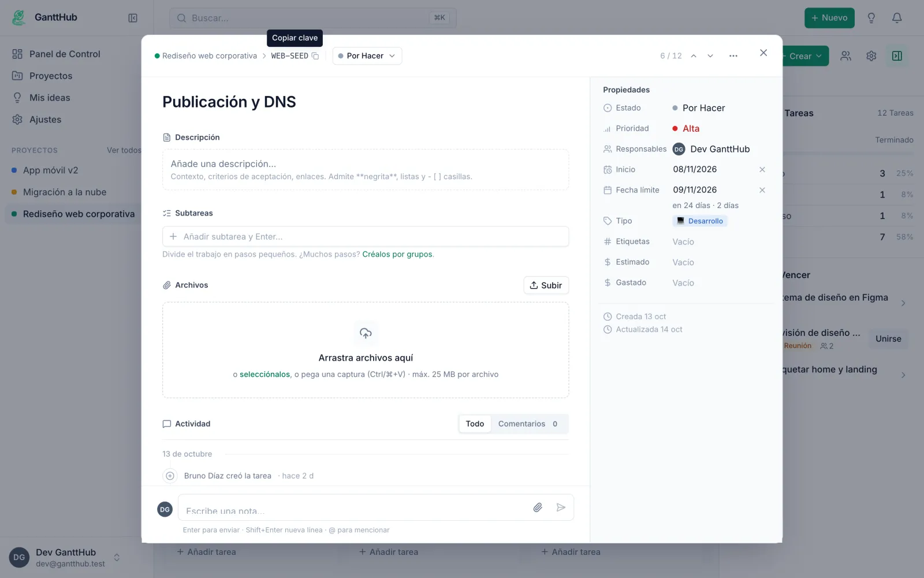924x578 pixels.
Task: Change the Desarrollo type tag
Action: point(700,221)
